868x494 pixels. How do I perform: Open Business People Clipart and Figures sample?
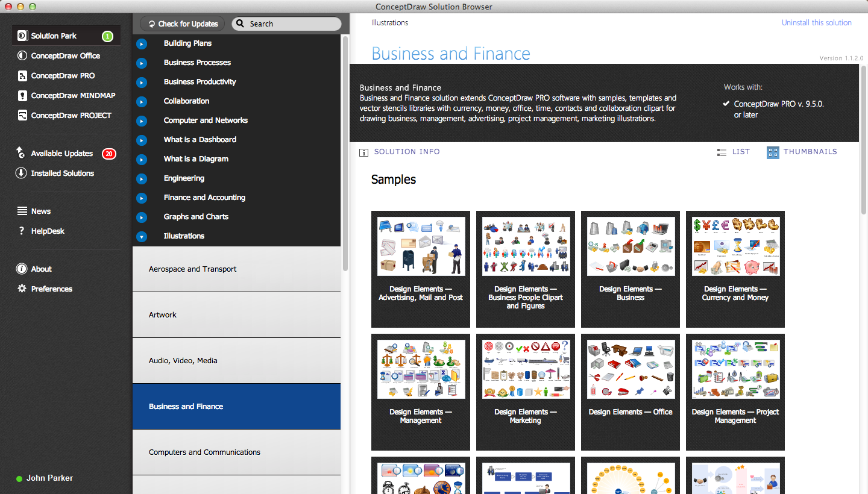point(526,269)
